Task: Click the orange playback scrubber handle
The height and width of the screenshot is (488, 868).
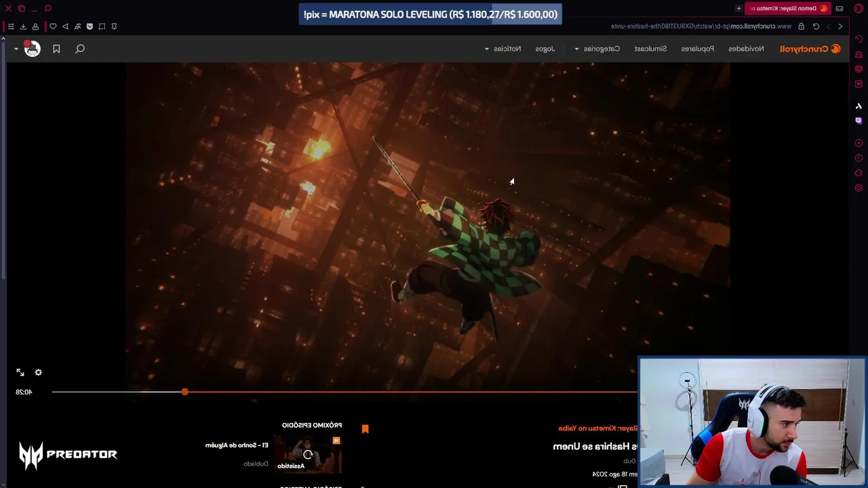Action: point(184,392)
